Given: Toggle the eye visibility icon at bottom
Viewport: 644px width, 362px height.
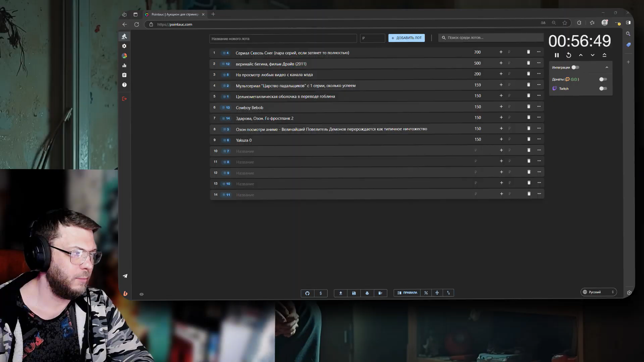Looking at the screenshot, I should tap(142, 294).
